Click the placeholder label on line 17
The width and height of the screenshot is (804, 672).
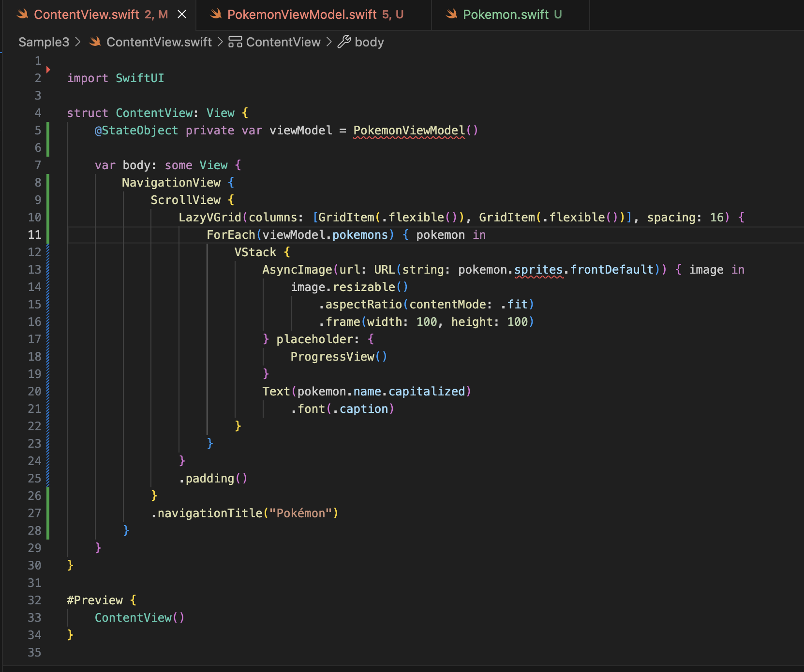tap(315, 339)
